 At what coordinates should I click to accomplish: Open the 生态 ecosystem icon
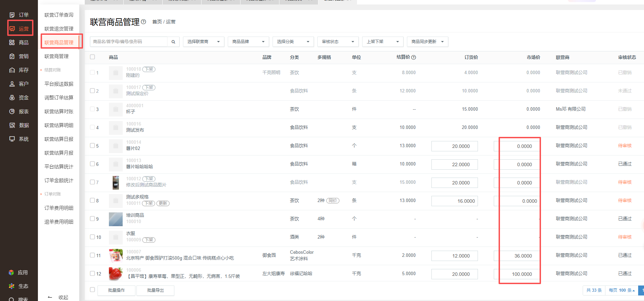coord(11,286)
